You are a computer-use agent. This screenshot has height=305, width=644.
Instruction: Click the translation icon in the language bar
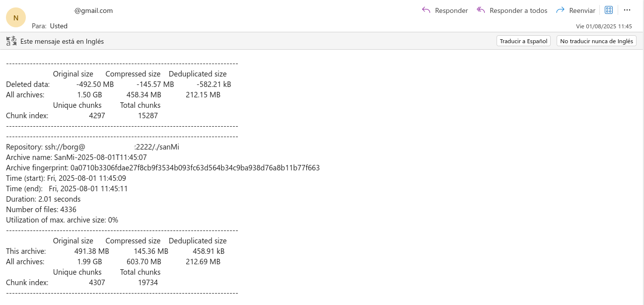pyautogui.click(x=11, y=41)
